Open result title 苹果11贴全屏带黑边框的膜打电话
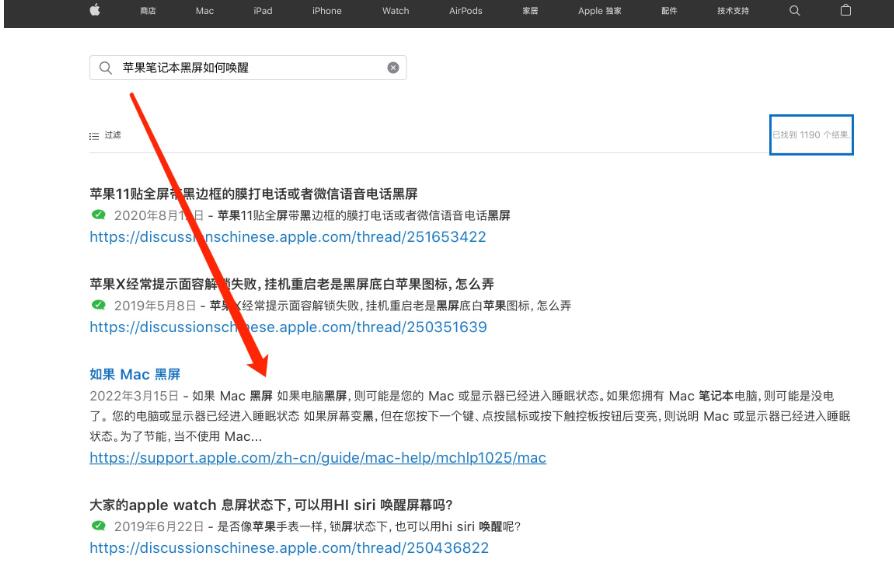The width and height of the screenshot is (894, 562). 254,194
